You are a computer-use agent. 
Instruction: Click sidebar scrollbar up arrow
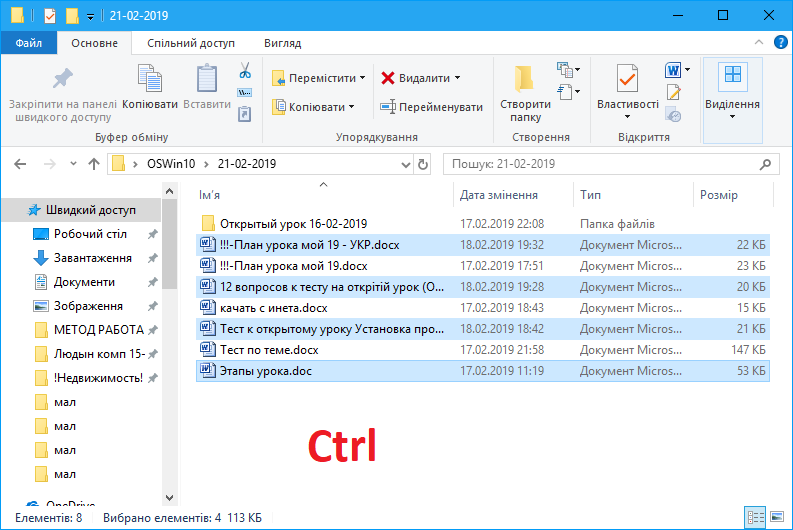coord(169,191)
